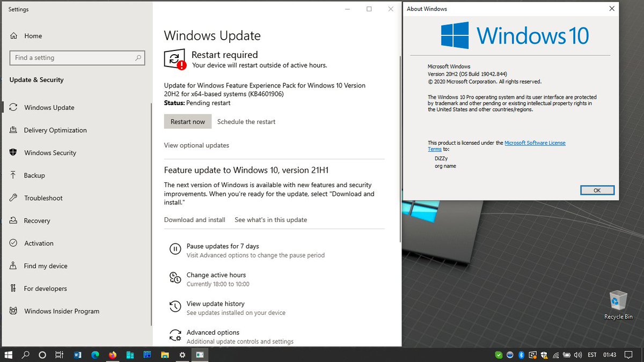
Task: Click the Advanced options gear-sync icon
Action: (x=175, y=335)
